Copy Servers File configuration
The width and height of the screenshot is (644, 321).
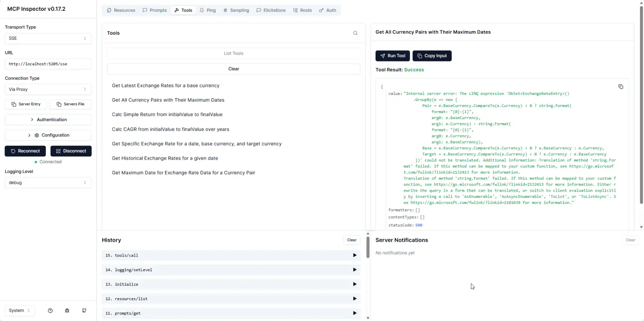[70, 104]
